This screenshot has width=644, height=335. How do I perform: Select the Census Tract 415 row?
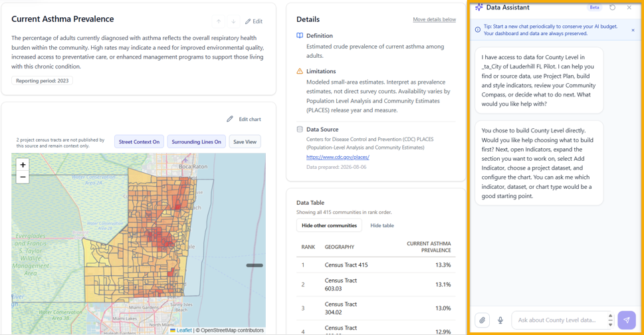coord(376,265)
